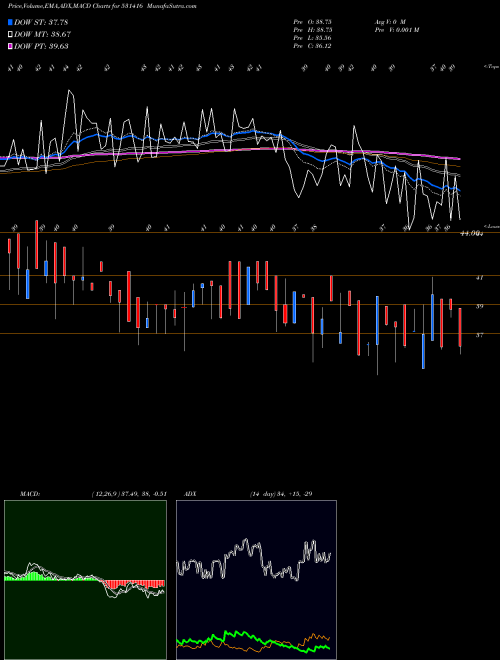
Task: Click the 41 price axis label
Action: (x=479, y=278)
